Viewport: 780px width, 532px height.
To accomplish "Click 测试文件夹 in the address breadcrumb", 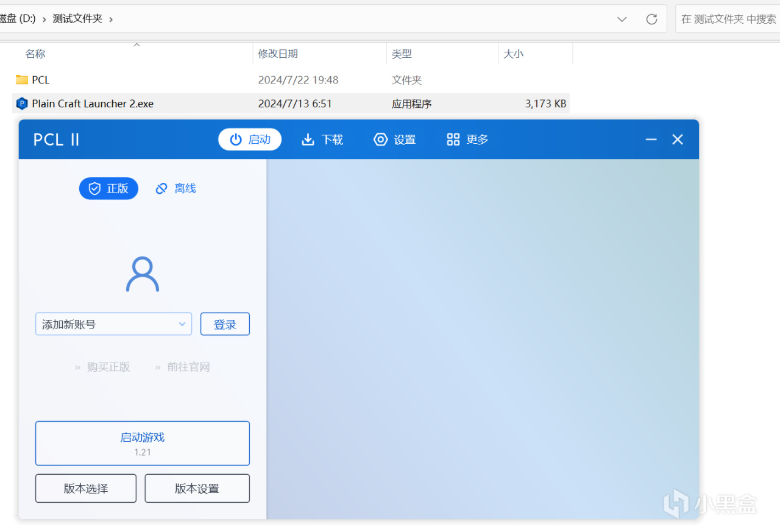I will (77, 19).
